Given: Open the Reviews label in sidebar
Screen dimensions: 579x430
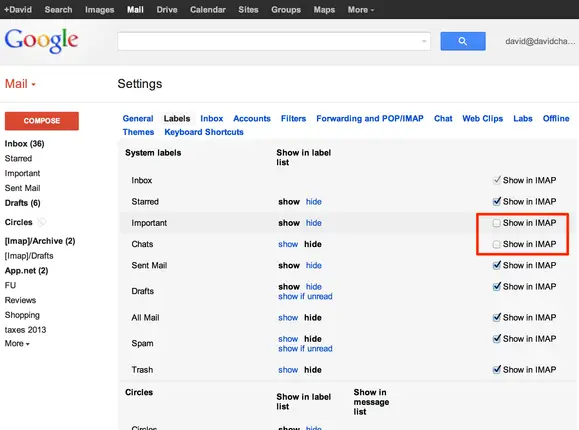Looking at the screenshot, I should tap(20, 300).
